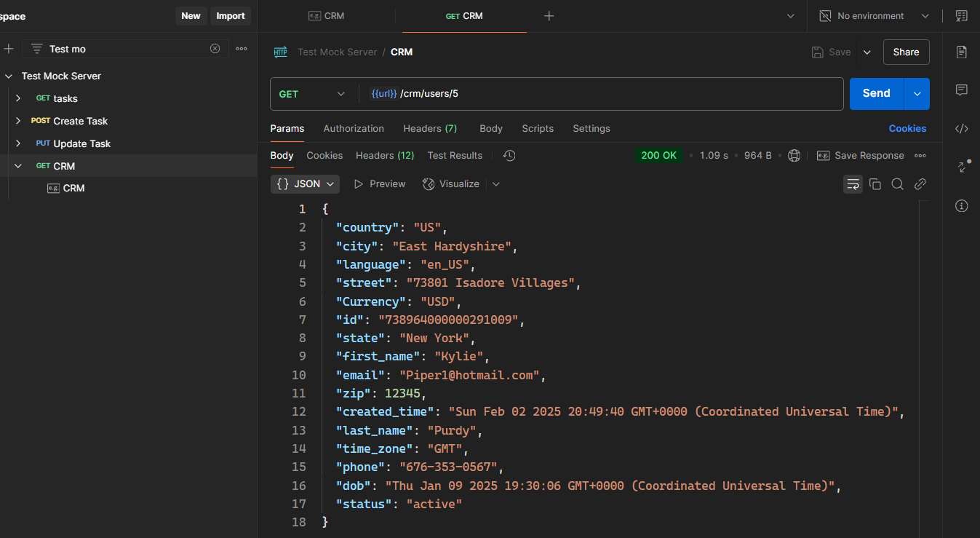Open Documentation panel icon in right sidebar
The height and width of the screenshot is (538, 980).
[962, 52]
